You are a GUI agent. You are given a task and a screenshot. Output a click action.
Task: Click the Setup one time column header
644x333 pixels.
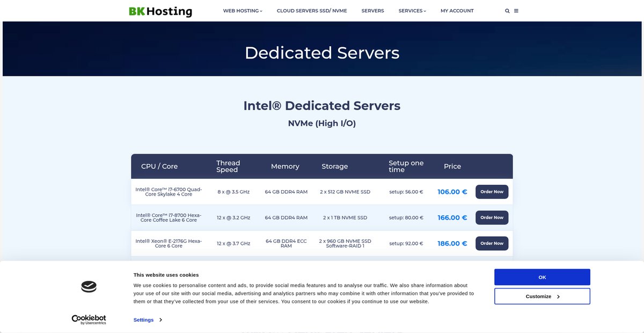406,166
